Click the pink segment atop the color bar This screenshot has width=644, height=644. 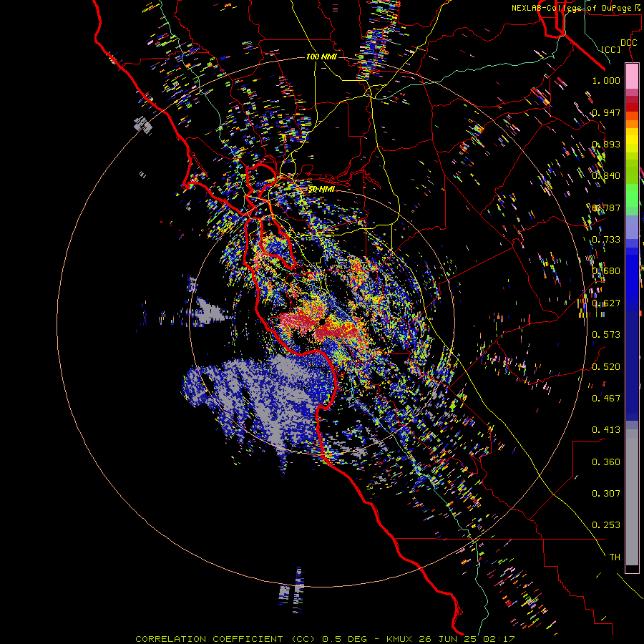point(632,76)
